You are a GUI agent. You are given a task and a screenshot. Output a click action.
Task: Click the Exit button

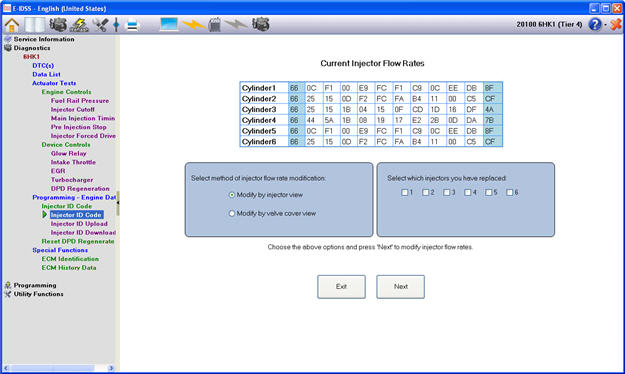[x=341, y=286]
